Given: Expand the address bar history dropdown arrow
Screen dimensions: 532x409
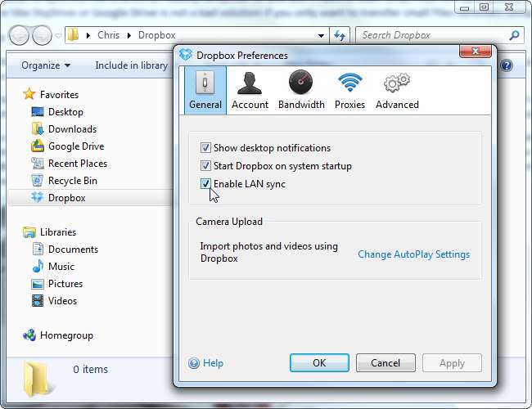Looking at the screenshot, I should [x=320, y=36].
